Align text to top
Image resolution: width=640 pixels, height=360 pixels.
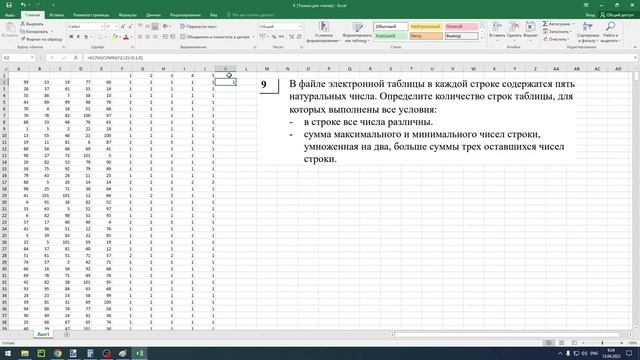point(140,27)
